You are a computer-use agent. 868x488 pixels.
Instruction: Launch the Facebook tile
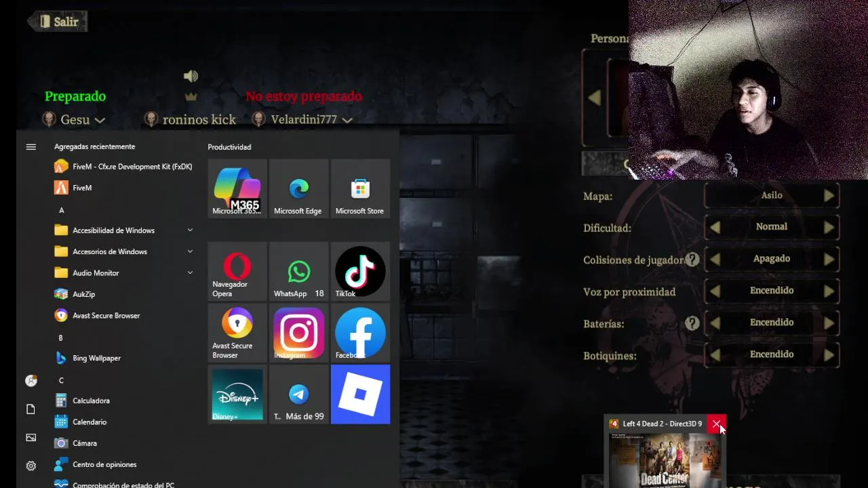coord(360,333)
